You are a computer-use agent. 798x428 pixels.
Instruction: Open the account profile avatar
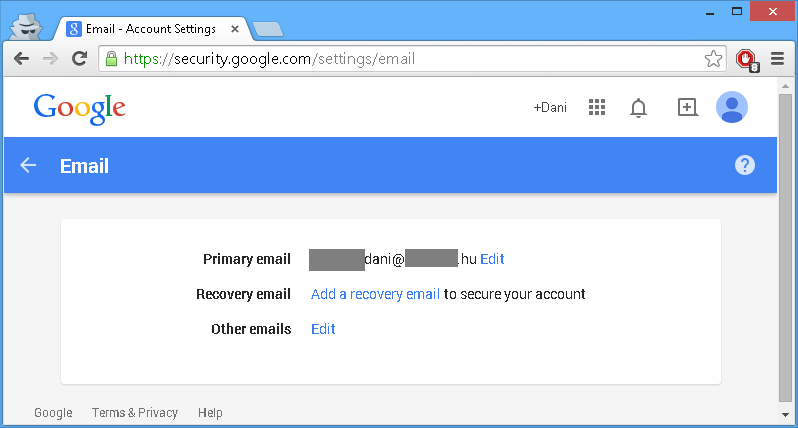[x=732, y=107]
